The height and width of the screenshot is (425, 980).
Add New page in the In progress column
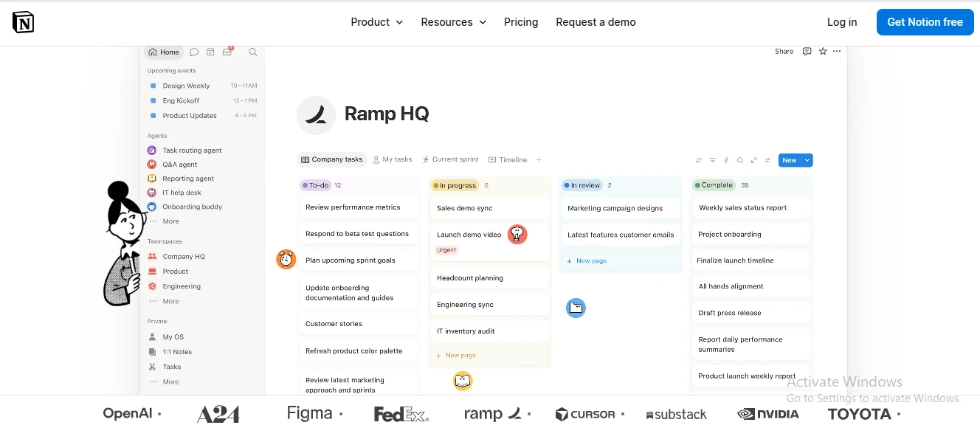(489, 356)
